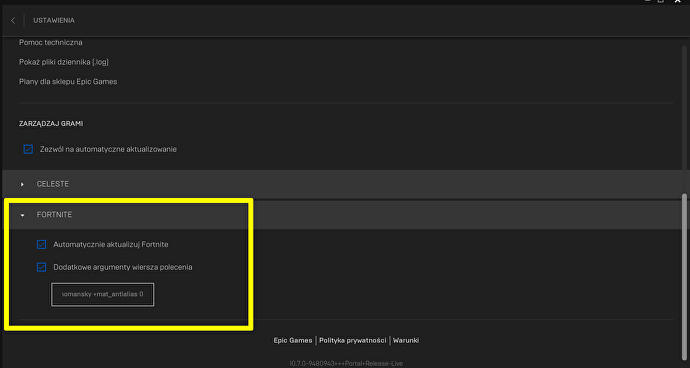Collapse the FORTNITE section arrow
Screen dimensions: 690x368
click(22, 215)
